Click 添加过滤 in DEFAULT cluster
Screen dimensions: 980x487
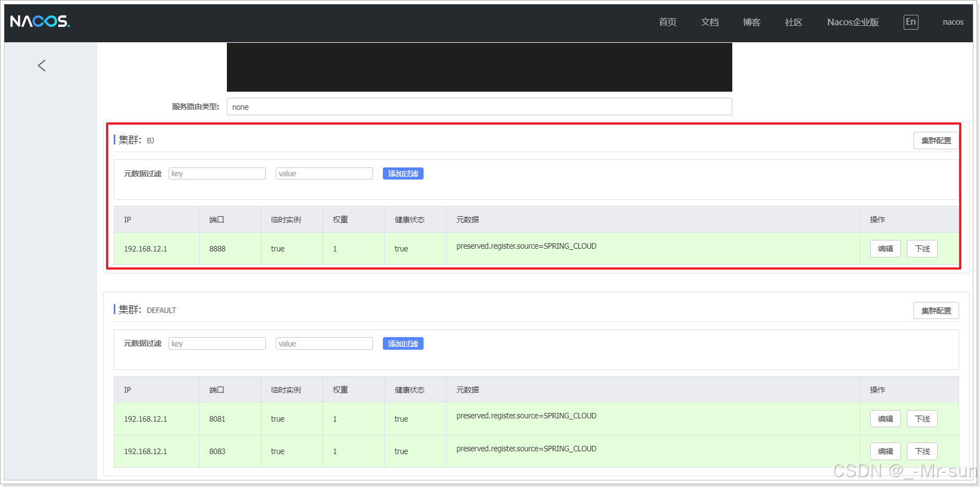click(x=403, y=344)
